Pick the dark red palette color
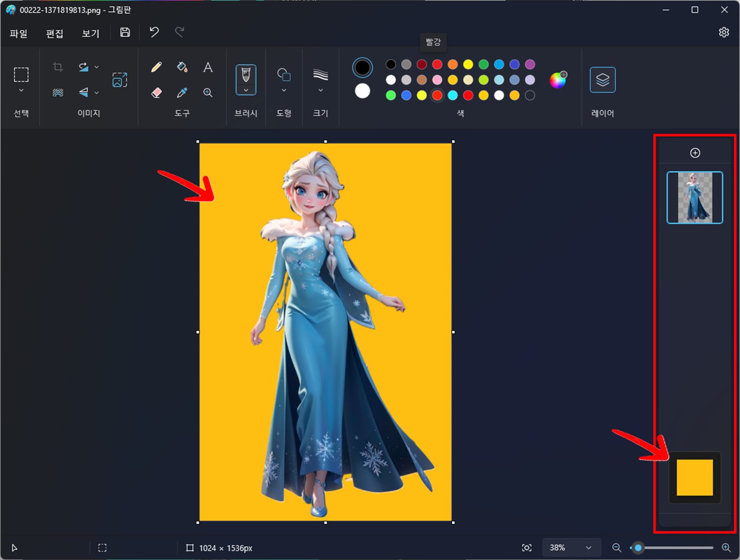Image resolution: width=740 pixels, height=560 pixels. 422,64
